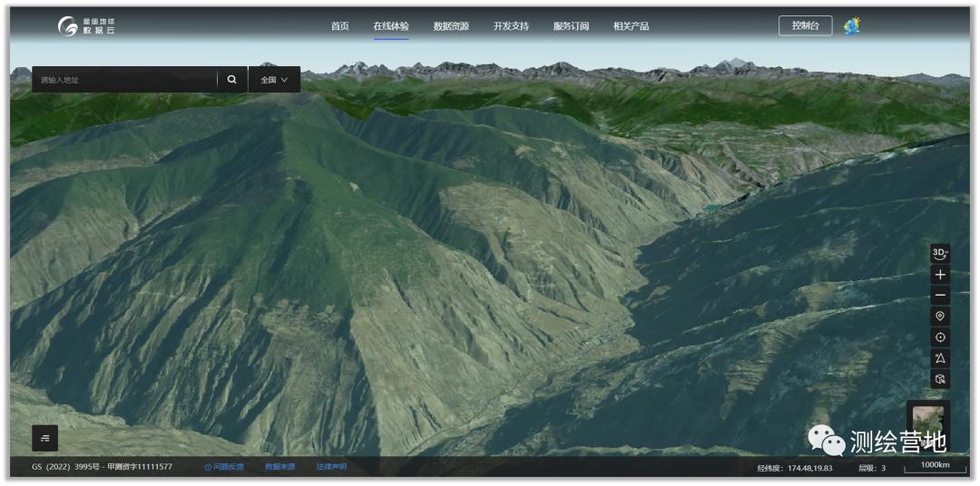Click the 3D cube icon in map toolbar
Viewport: 980px width, 486px height.
tap(940, 379)
